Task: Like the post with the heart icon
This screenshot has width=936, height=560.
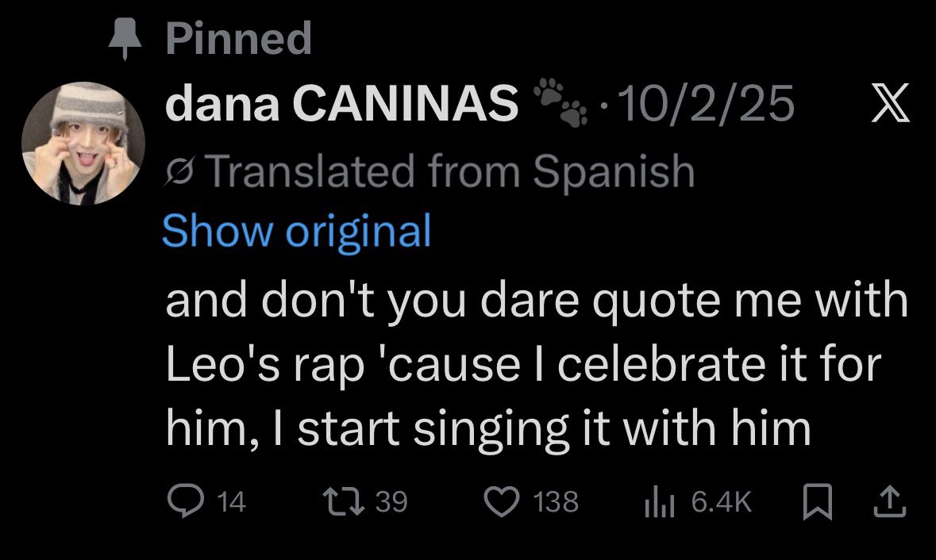Action: [x=501, y=501]
